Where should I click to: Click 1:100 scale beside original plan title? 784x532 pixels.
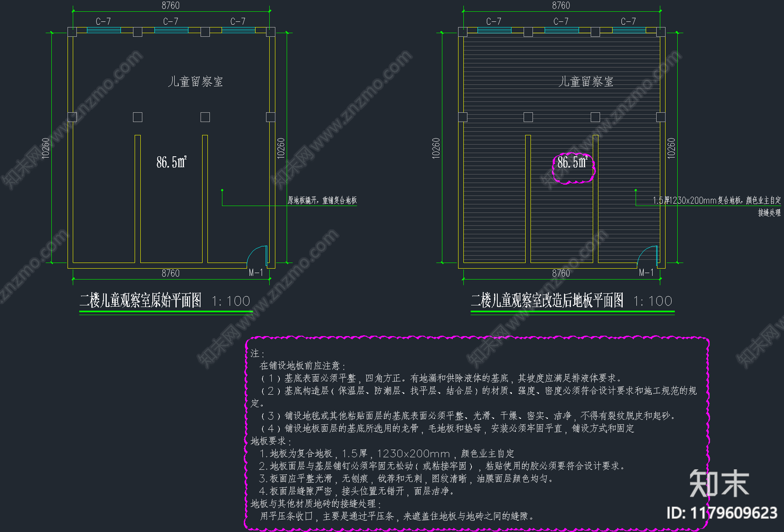click(231, 301)
